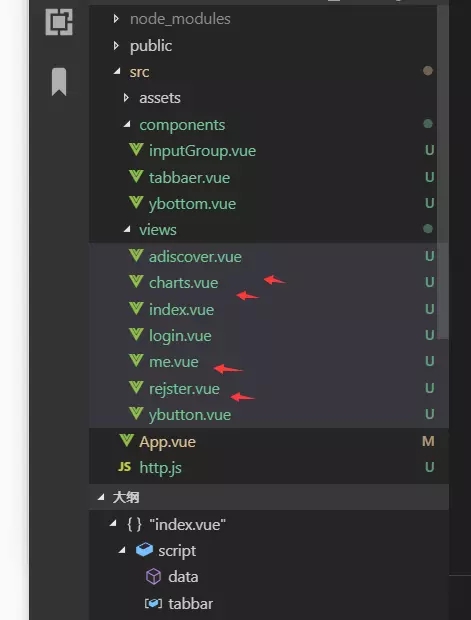Click the Extensions icon in activity bar

click(59, 22)
